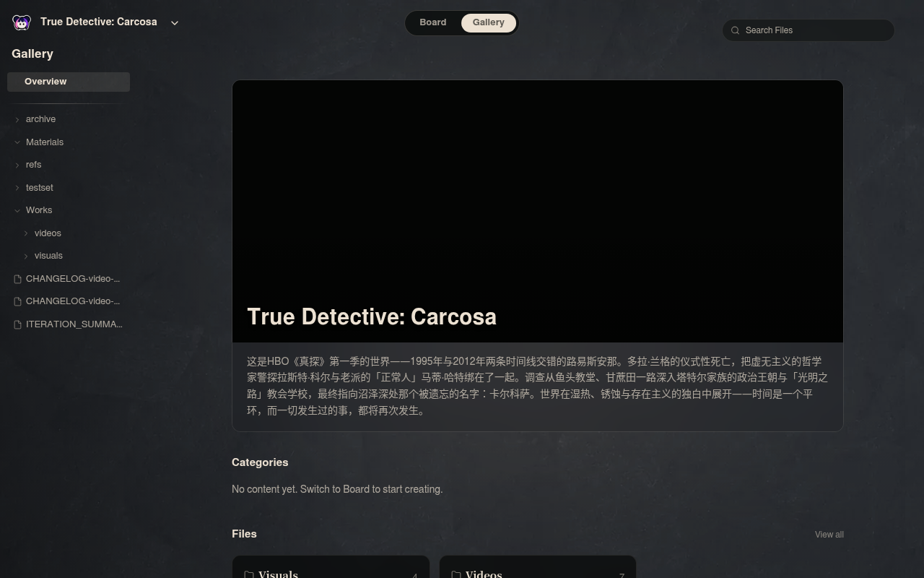Viewport: 924px width, 578px height.
Task: Click the True Detective: Carcosa cover banner
Action: coord(538,211)
